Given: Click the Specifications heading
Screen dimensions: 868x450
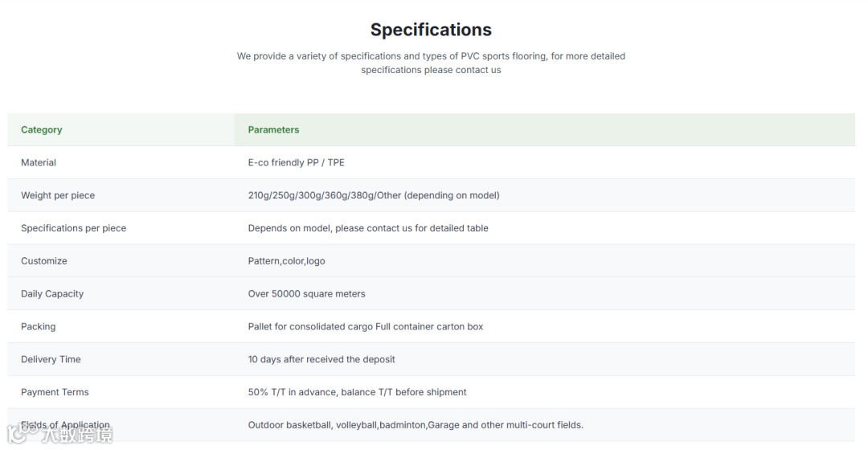Looking at the screenshot, I should point(431,30).
